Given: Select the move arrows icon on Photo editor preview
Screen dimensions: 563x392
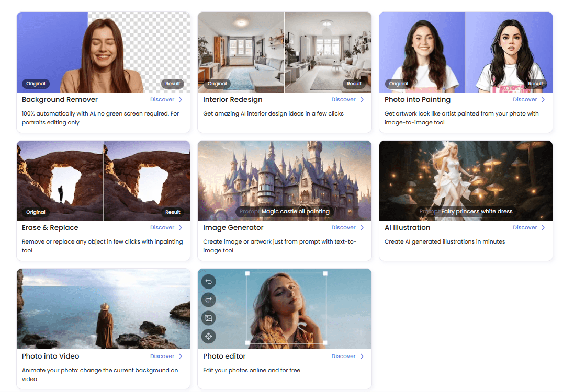Looking at the screenshot, I should [209, 337].
